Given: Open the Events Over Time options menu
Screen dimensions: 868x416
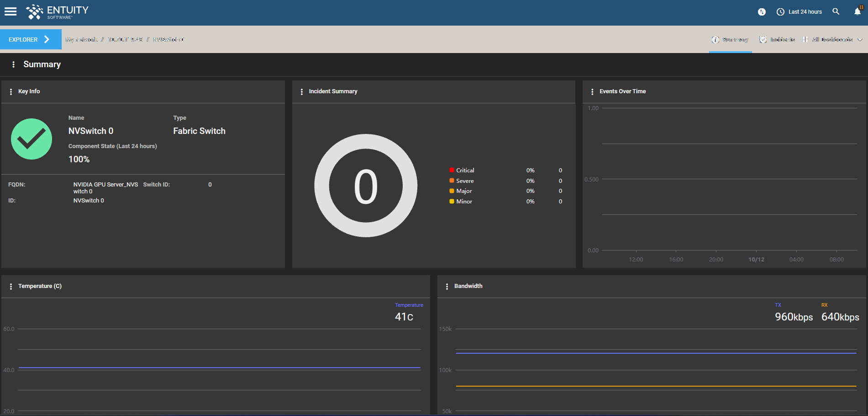Looking at the screenshot, I should click(592, 91).
